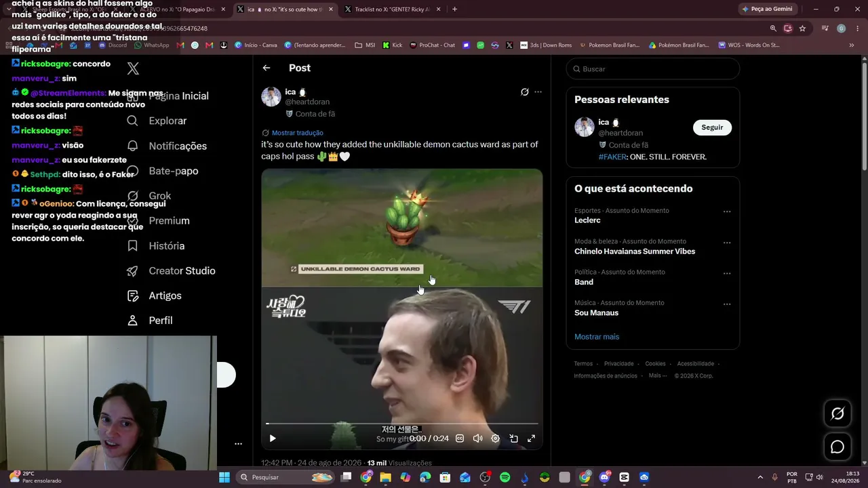
Task: Open the floating Grok button
Action: pos(837,413)
